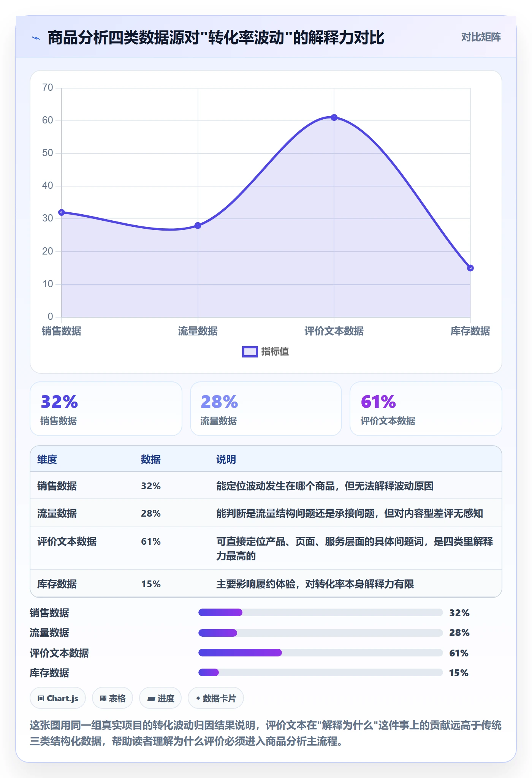
Task: Click the lightning icon beside the title
Action: pos(36,38)
